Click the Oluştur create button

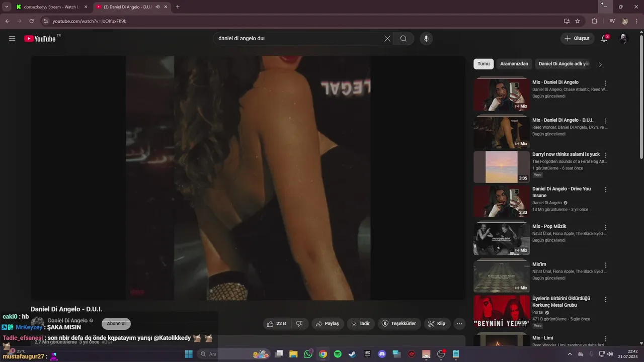point(577,39)
